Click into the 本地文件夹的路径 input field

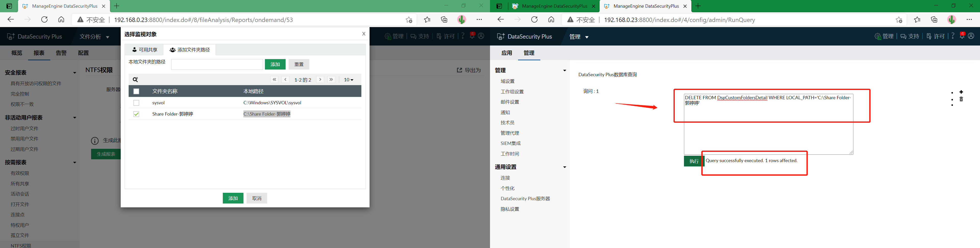tap(217, 64)
